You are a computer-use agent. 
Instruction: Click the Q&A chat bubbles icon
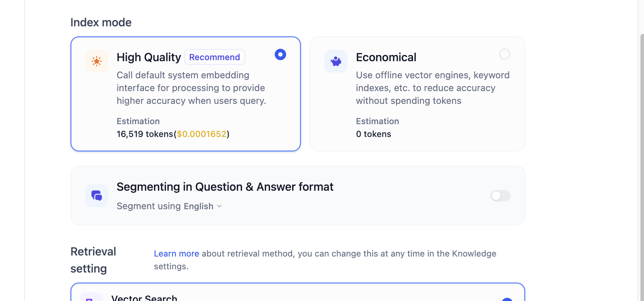click(97, 196)
